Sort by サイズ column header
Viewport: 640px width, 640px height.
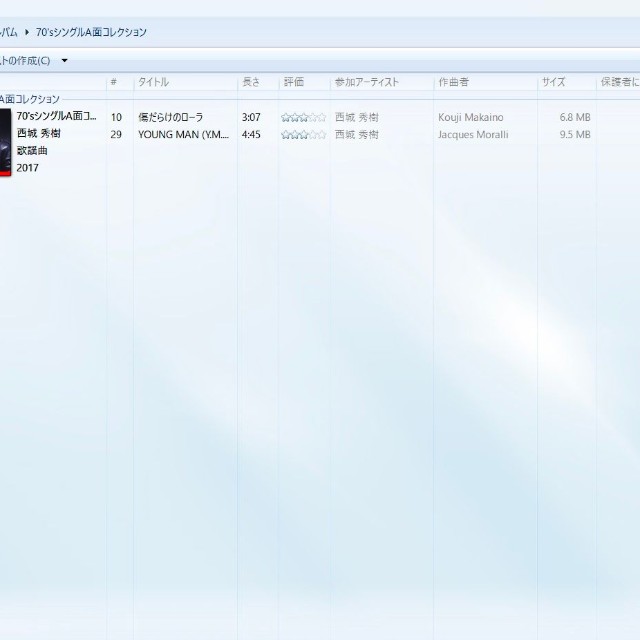pyautogui.click(x=554, y=82)
